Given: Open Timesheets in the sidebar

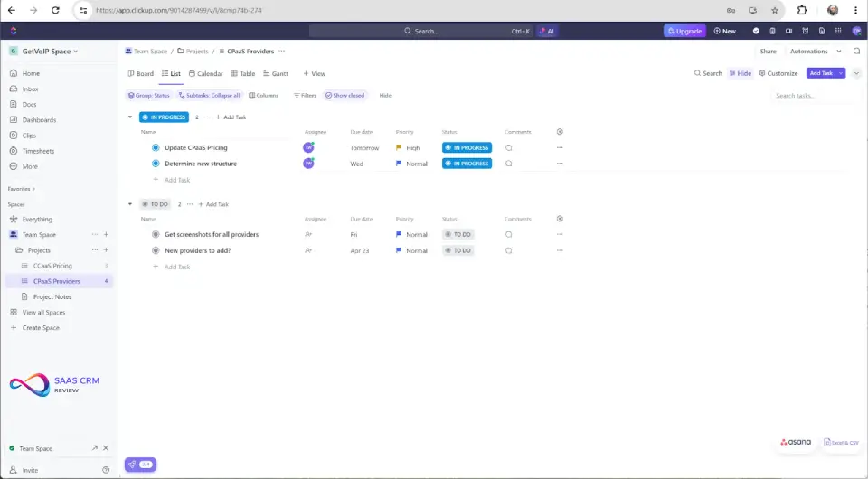Looking at the screenshot, I should (38, 151).
